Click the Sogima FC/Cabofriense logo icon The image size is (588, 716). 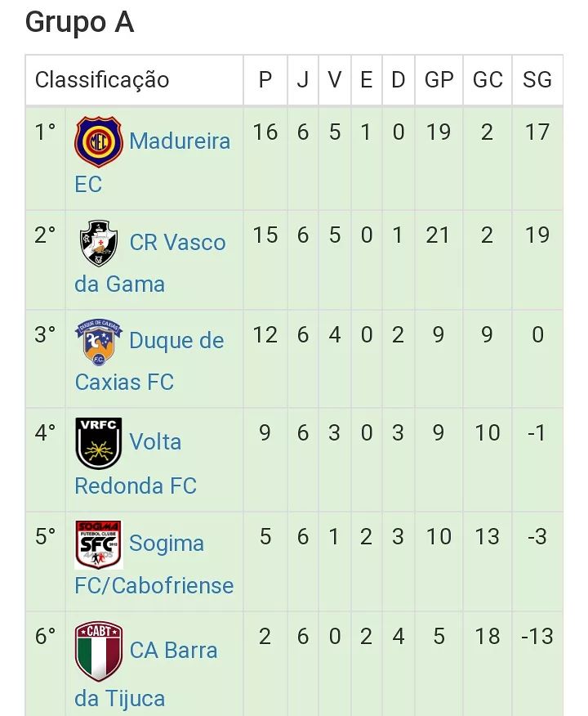coord(99,544)
